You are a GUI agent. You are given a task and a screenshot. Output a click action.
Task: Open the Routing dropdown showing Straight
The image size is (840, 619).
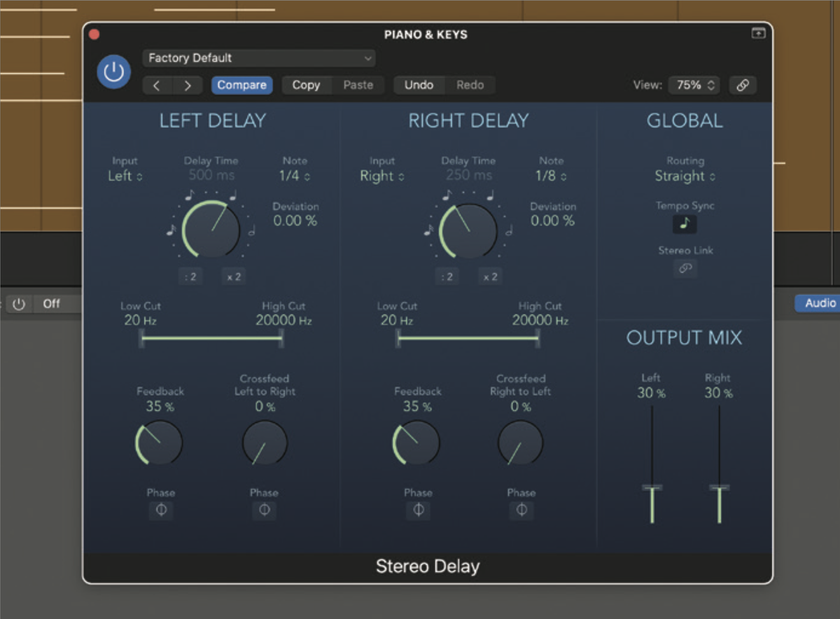(685, 176)
